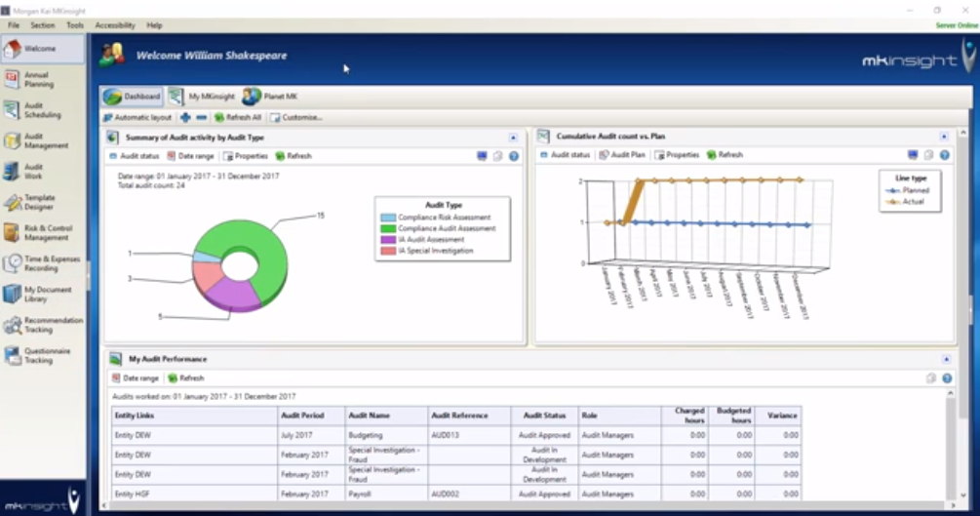Image resolution: width=980 pixels, height=516 pixels.
Task: Open the Accessibility menu
Action: (x=115, y=25)
